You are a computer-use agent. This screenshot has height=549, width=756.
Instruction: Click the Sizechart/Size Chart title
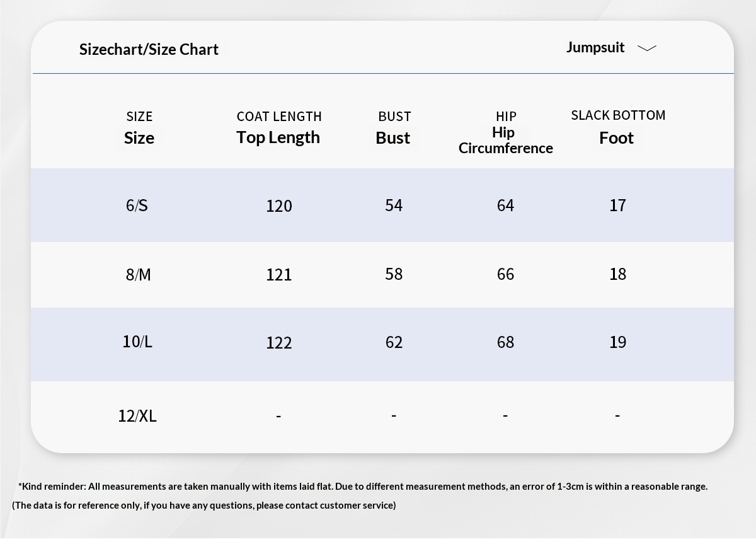pos(149,49)
